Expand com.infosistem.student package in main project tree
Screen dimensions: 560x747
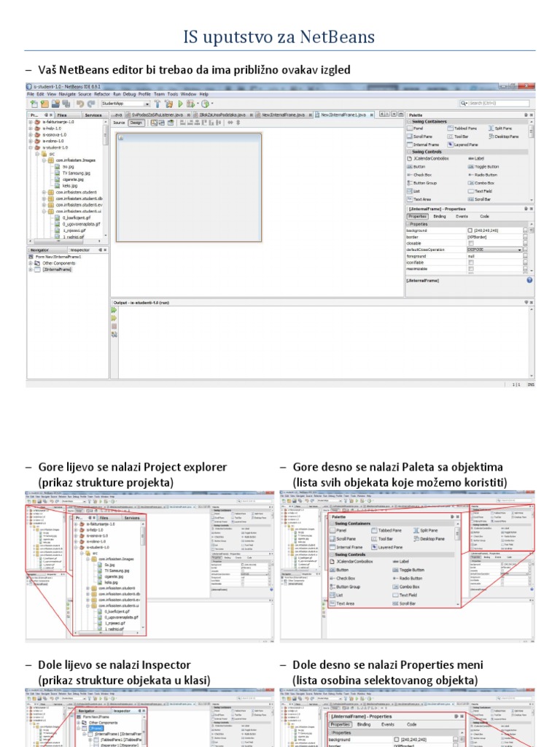44,192
